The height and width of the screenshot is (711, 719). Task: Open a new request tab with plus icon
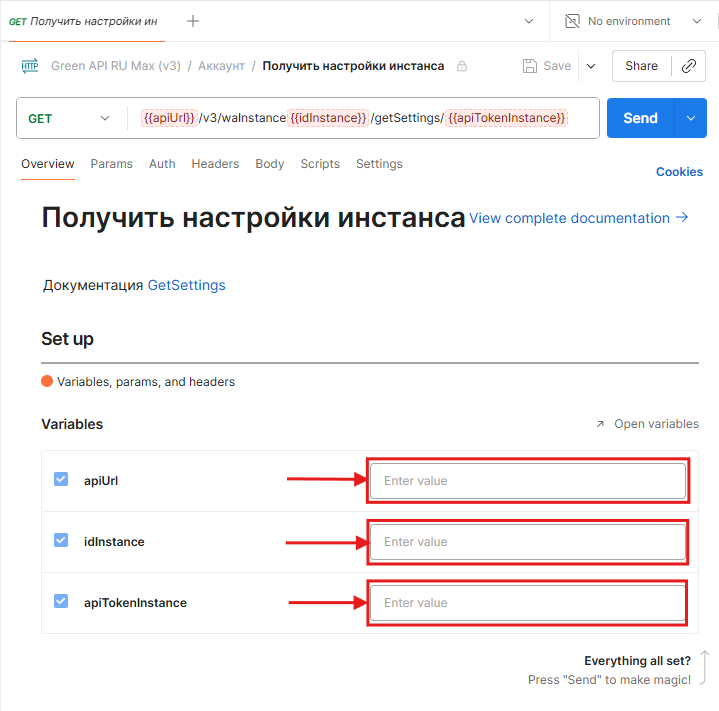click(x=193, y=21)
